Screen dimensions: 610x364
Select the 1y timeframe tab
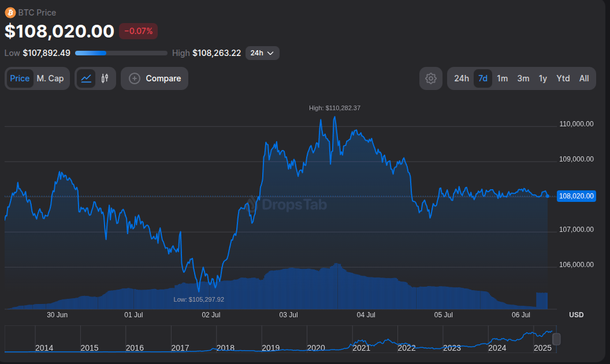[x=542, y=78]
